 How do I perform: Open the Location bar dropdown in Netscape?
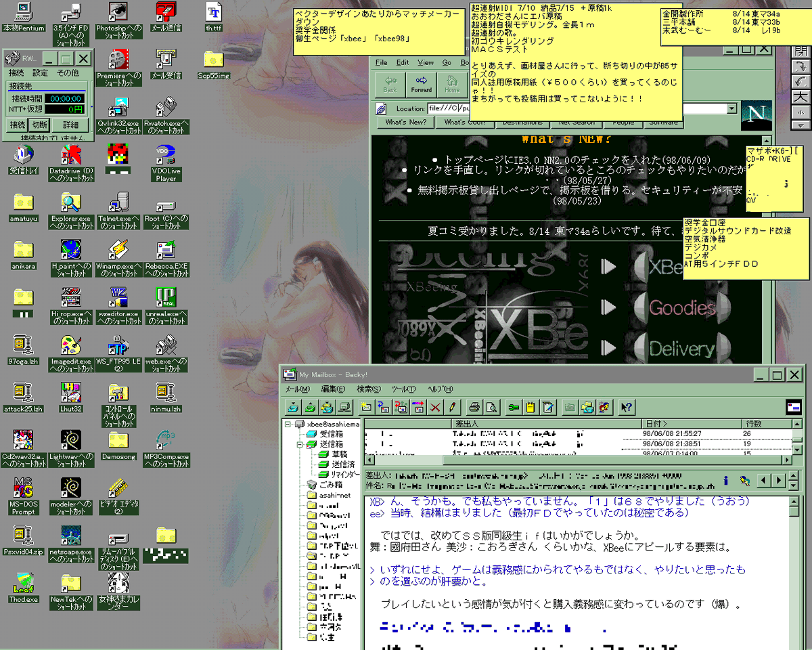click(732, 108)
